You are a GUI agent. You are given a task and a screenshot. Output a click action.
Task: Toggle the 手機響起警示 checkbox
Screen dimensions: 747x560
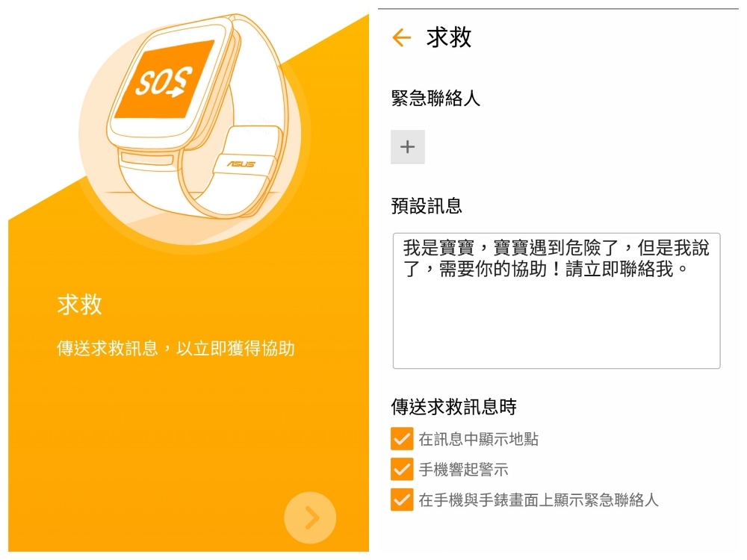402,469
